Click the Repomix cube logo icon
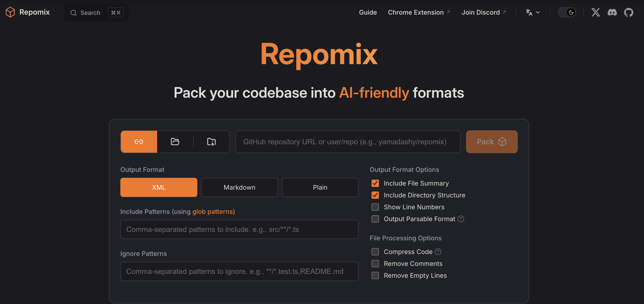Image resolution: width=644 pixels, height=304 pixels. tap(10, 12)
